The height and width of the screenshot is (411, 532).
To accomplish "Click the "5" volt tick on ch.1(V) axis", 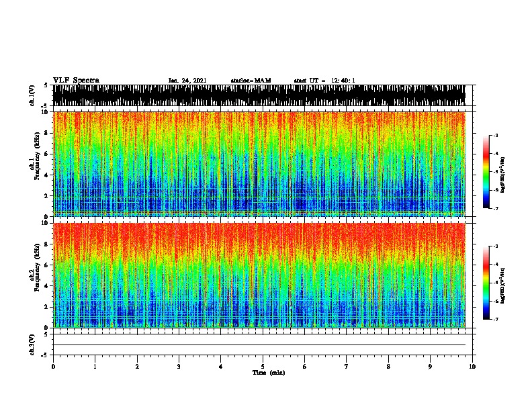I will [x=46, y=85].
